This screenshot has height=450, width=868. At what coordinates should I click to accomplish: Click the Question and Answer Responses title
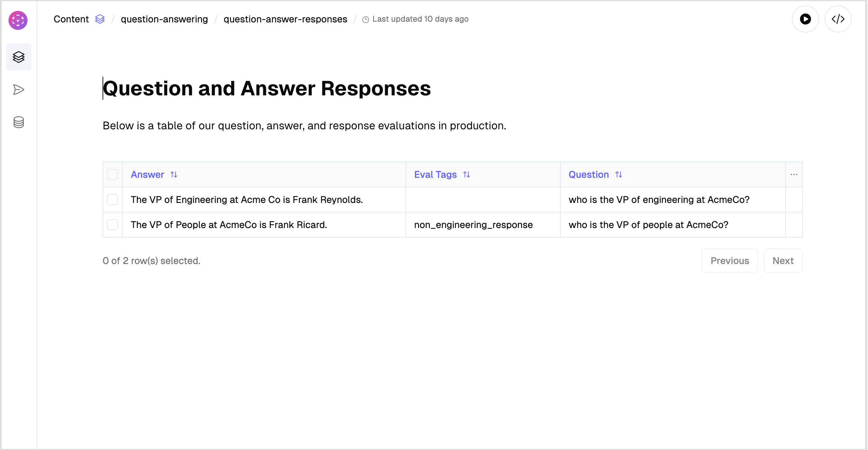[x=267, y=88]
